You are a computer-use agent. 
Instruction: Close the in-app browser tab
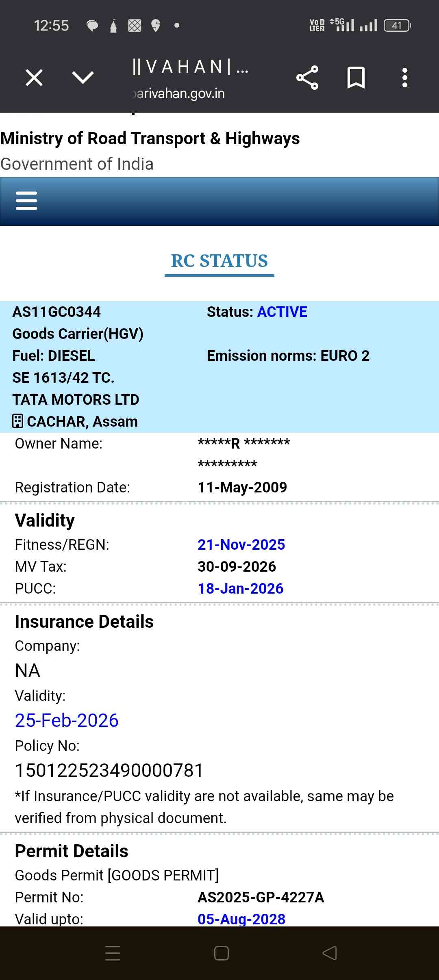pos(34,78)
